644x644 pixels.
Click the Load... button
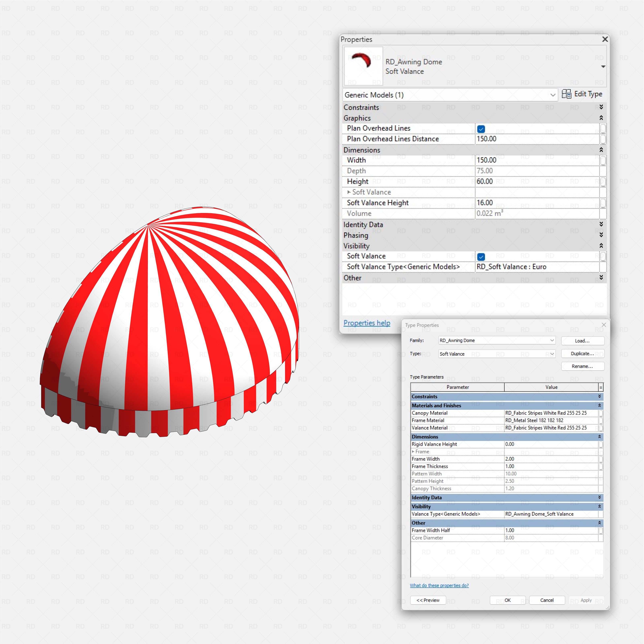pos(582,341)
